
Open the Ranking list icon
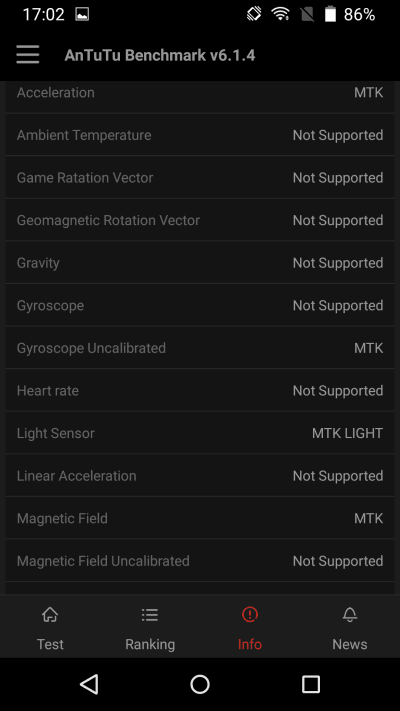click(150, 615)
